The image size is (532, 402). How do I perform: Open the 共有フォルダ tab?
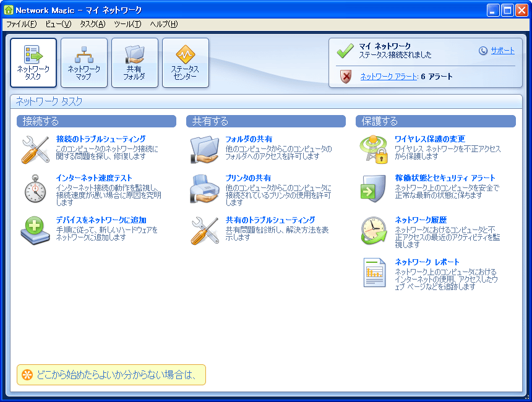coord(135,62)
